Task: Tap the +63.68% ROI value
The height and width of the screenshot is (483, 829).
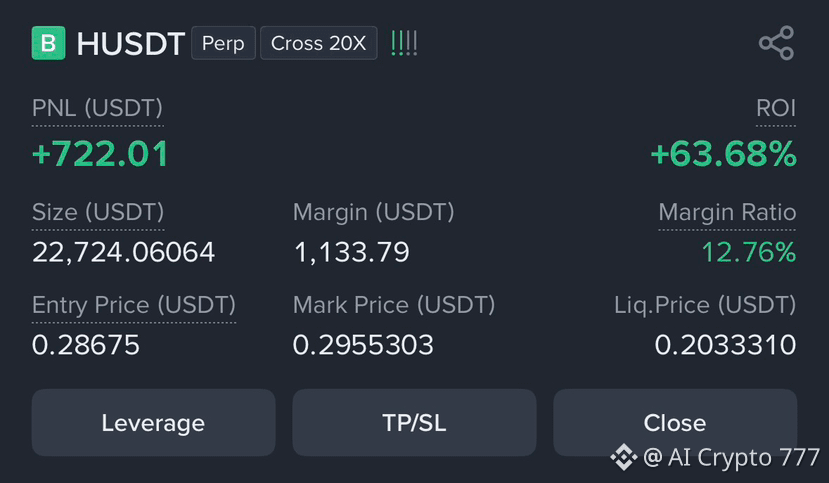Action: point(723,154)
